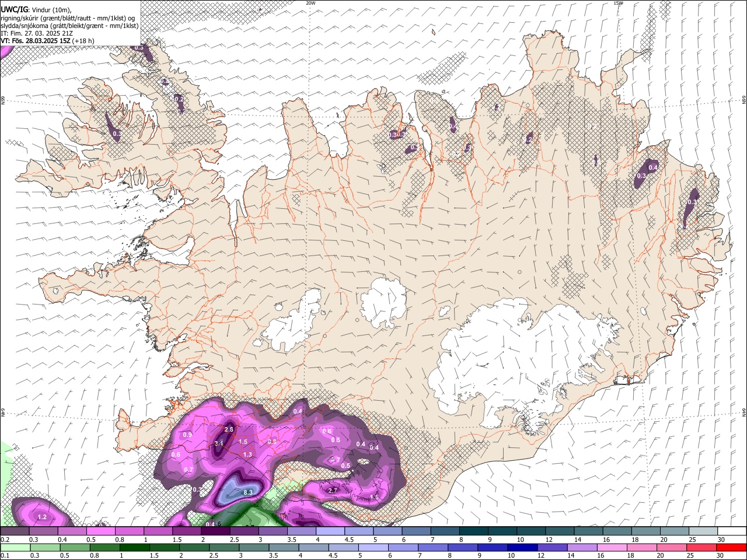Click the red 30 swatch in lower legend row

(731, 548)
